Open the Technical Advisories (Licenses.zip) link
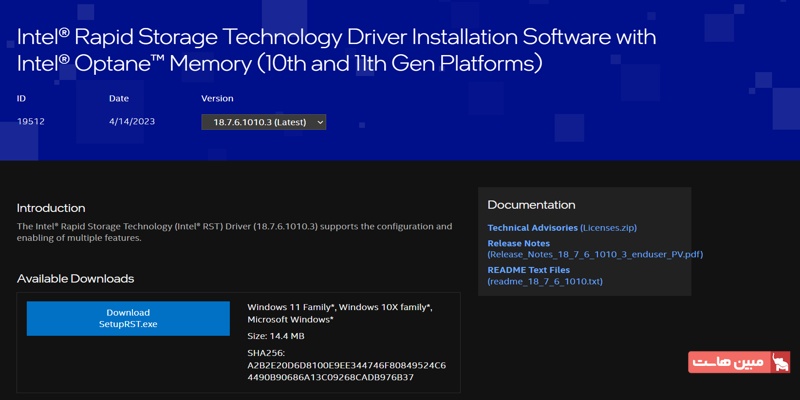800x400 pixels. [x=562, y=228]
